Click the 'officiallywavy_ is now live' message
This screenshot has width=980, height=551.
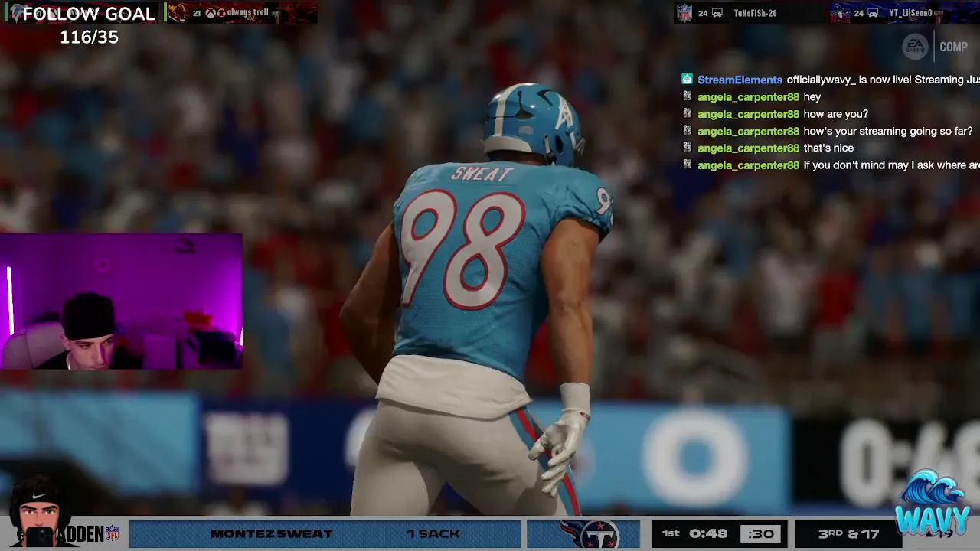pos(883,80)
